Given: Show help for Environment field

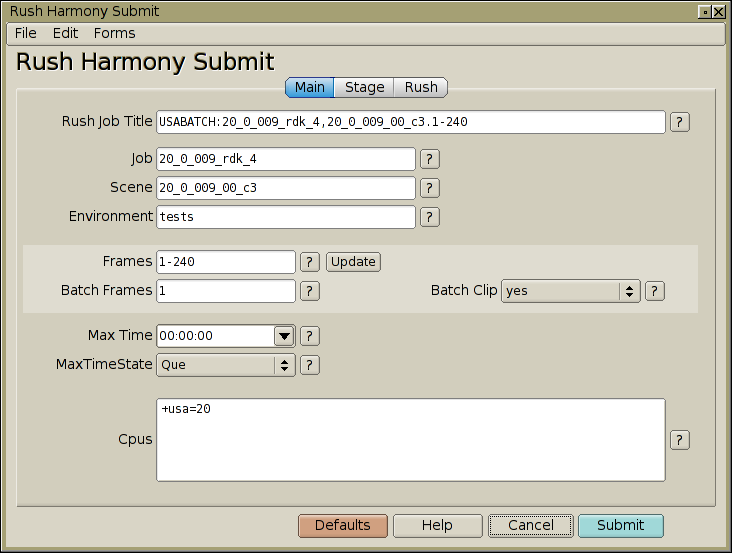Looking at the screenshot, I should tap(429, 217).
